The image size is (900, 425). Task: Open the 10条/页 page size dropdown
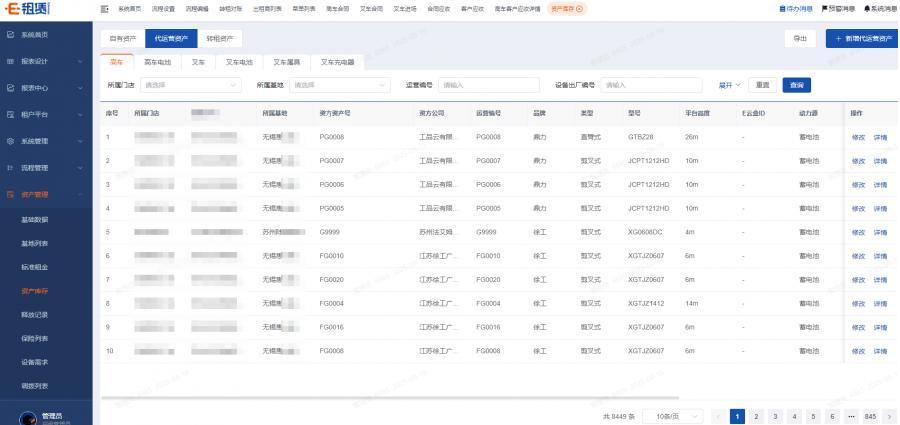tap(677, 415)
